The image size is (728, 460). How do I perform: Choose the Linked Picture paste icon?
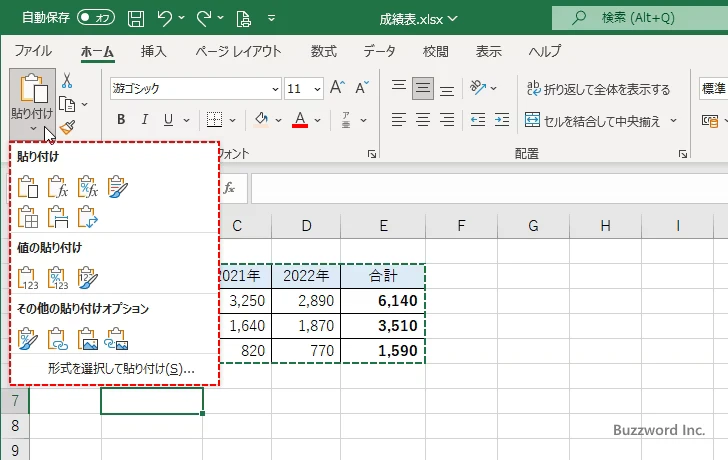click(x=116, y=338)
